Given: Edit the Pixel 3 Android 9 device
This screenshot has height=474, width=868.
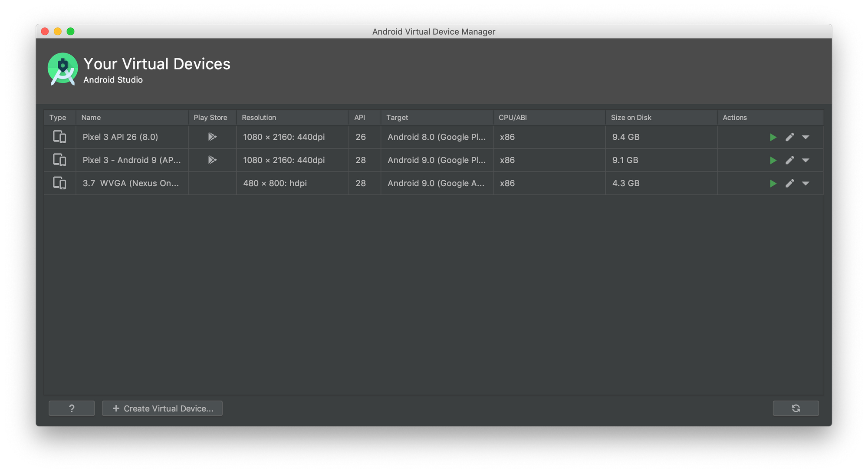Looking at the screenshot, I should [789, 160].
